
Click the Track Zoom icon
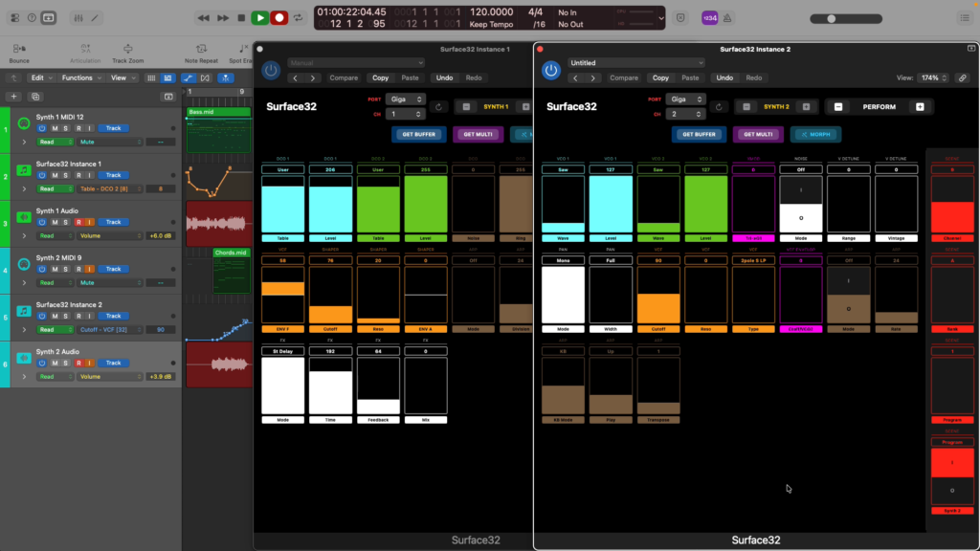pyautogui.click(x=127, y=49)
